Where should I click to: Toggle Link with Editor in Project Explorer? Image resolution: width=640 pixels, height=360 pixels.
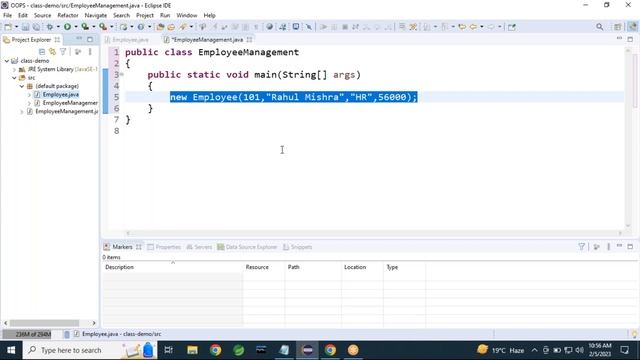(x=52, y=52)
